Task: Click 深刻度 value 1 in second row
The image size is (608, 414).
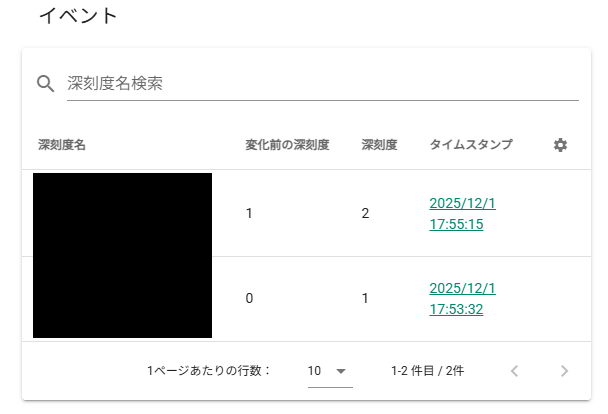Action: pos(366,298)
